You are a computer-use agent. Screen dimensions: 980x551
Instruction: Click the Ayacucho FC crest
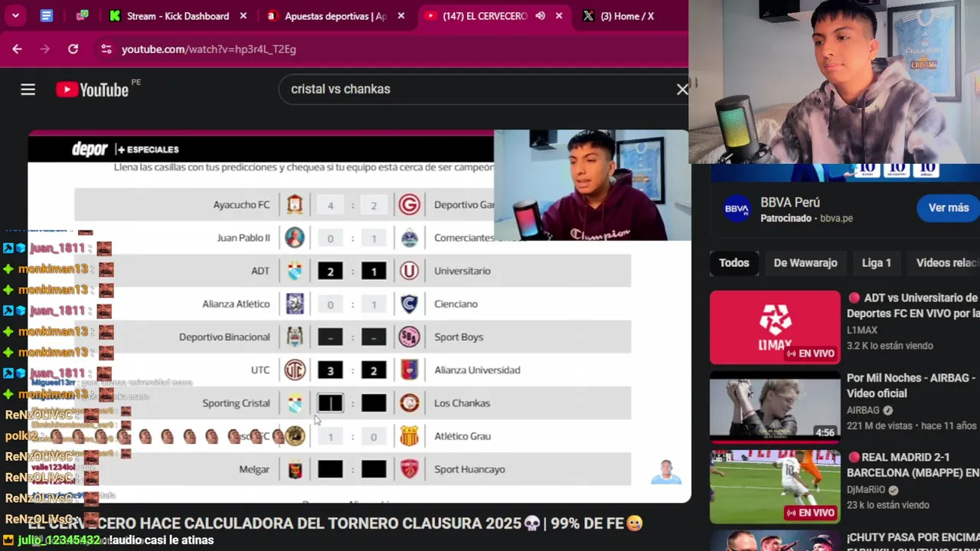point(295,204)
